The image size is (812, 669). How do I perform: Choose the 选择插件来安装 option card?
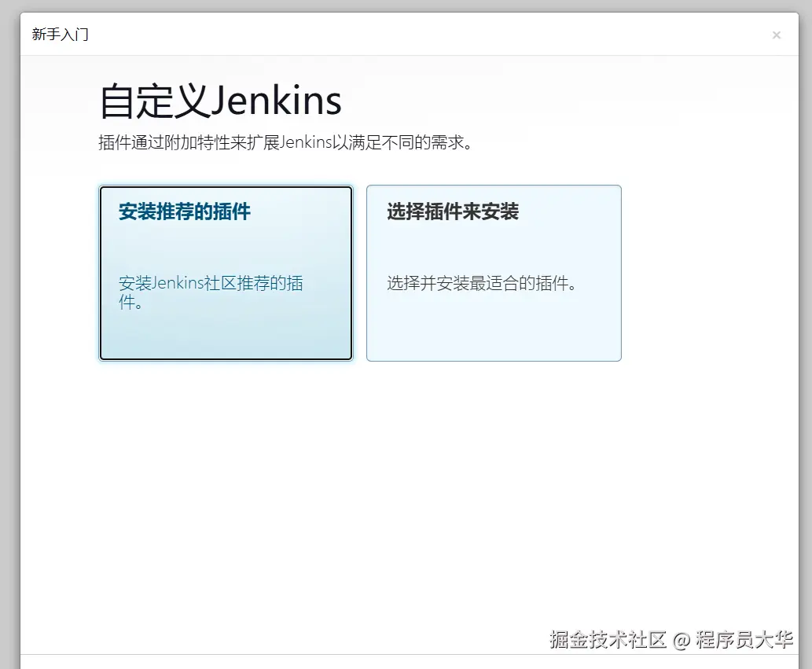494,273
